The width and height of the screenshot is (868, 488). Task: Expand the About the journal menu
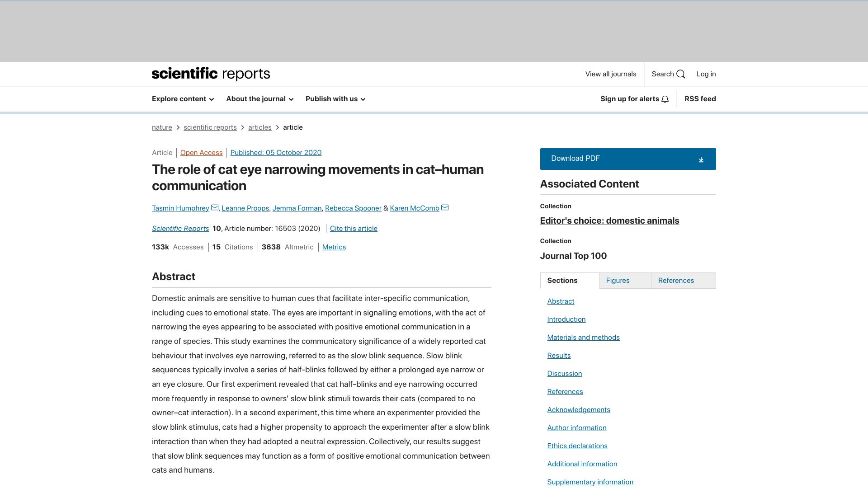[x=260, y=99]
